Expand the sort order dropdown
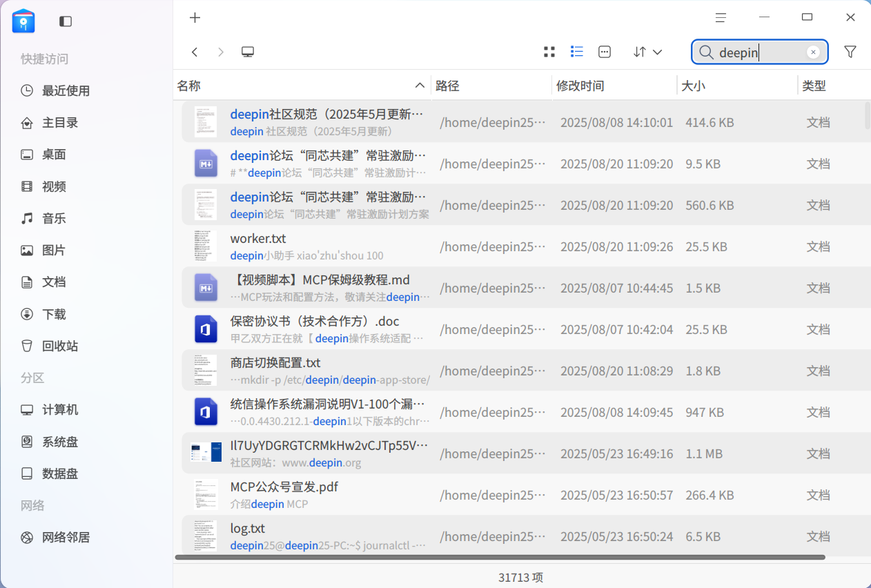This screenshot has width=871, height=588. point(648,52)
